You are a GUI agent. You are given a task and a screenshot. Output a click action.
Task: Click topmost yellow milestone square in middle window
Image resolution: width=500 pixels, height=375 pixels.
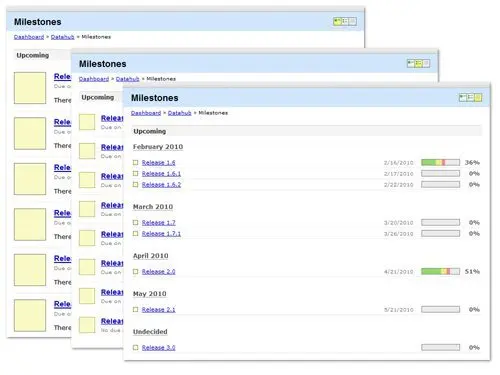coord(87,122)
